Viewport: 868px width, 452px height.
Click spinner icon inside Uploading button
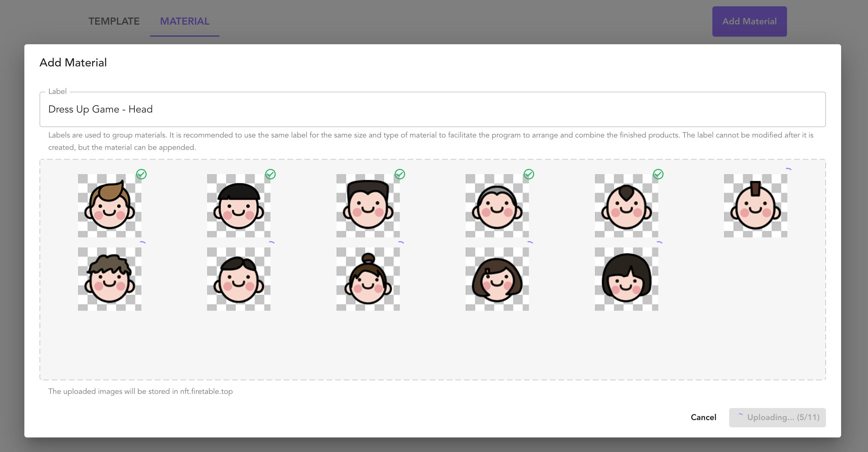(740, 415)
